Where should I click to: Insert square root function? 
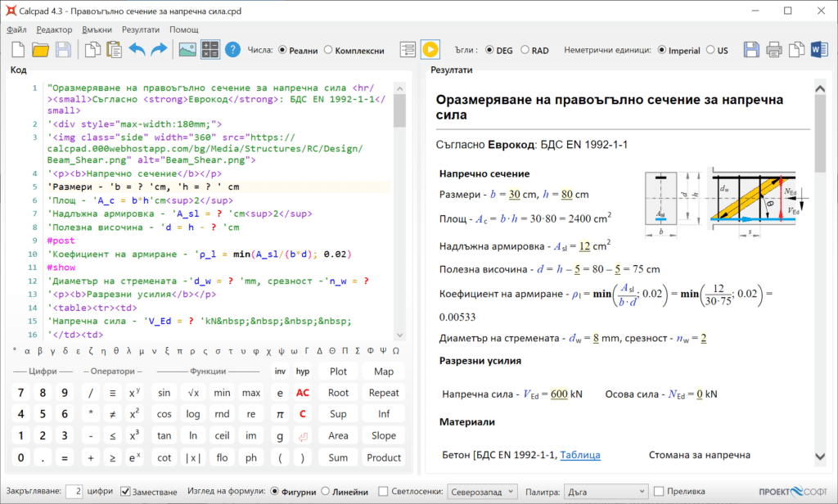[193, 393]
